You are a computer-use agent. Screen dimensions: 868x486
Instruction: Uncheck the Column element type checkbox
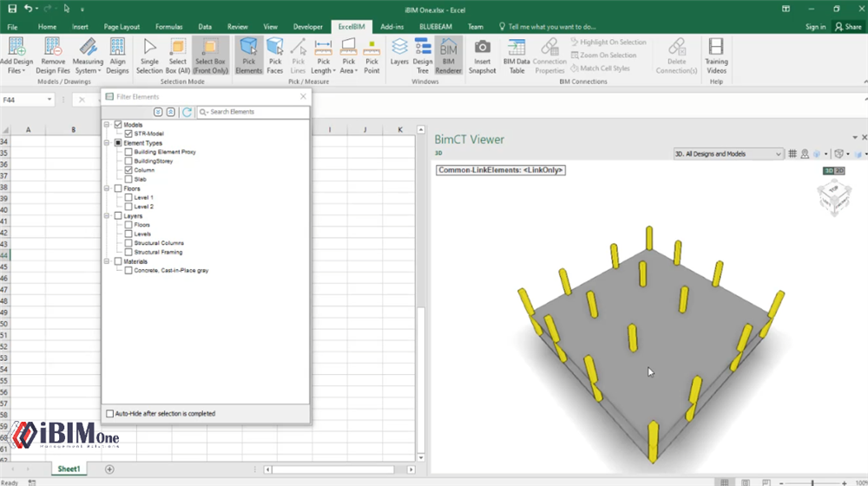tap(128, 170)
